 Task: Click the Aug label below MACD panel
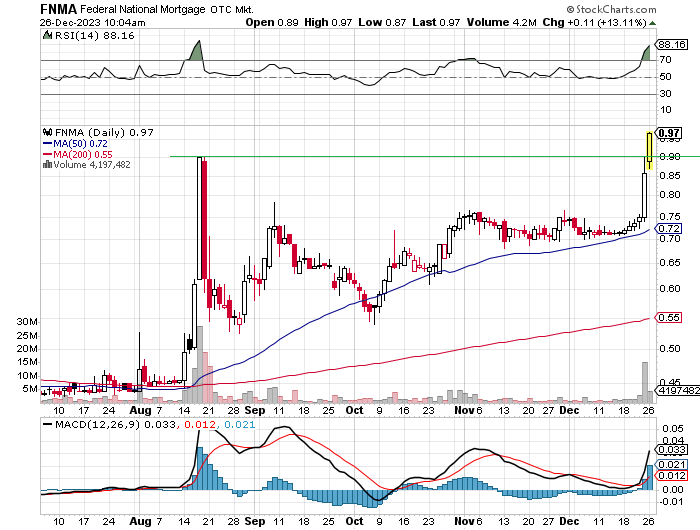(140, 521)
